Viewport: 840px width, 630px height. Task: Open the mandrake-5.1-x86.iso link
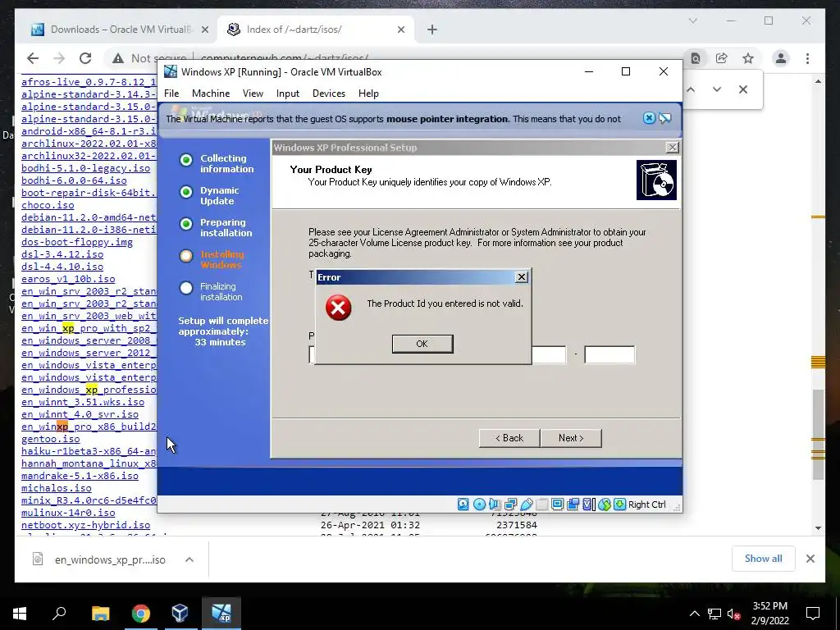point(80,477)
